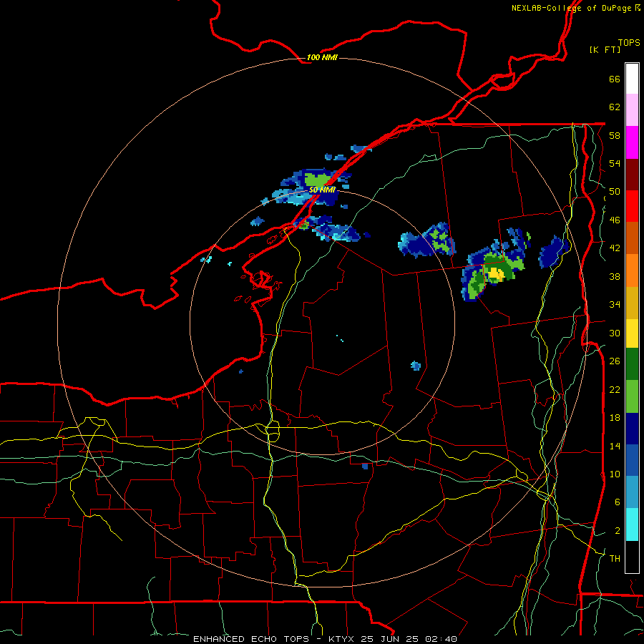Select the light green legend swatch

[x=632, y=396]
